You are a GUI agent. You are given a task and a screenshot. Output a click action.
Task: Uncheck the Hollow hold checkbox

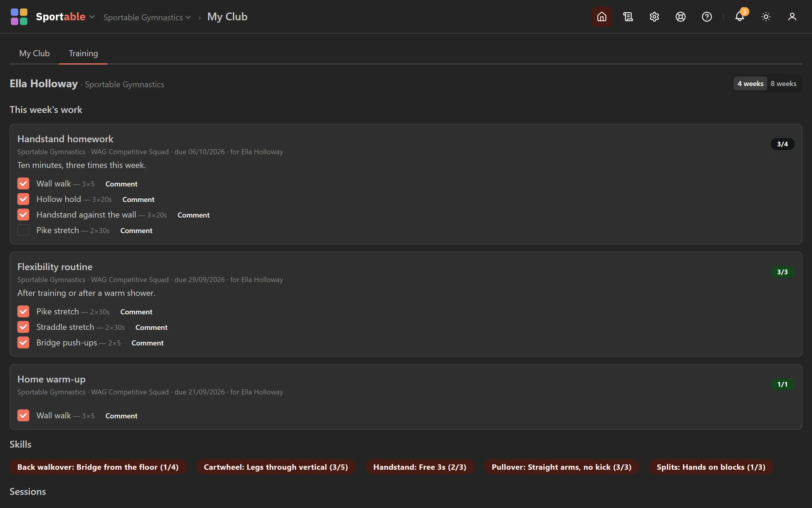23,199
